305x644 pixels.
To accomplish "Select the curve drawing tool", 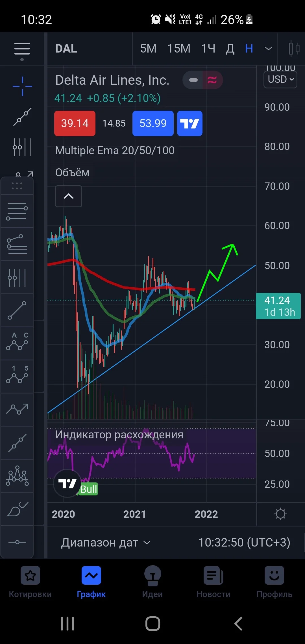I will (17, 509).
